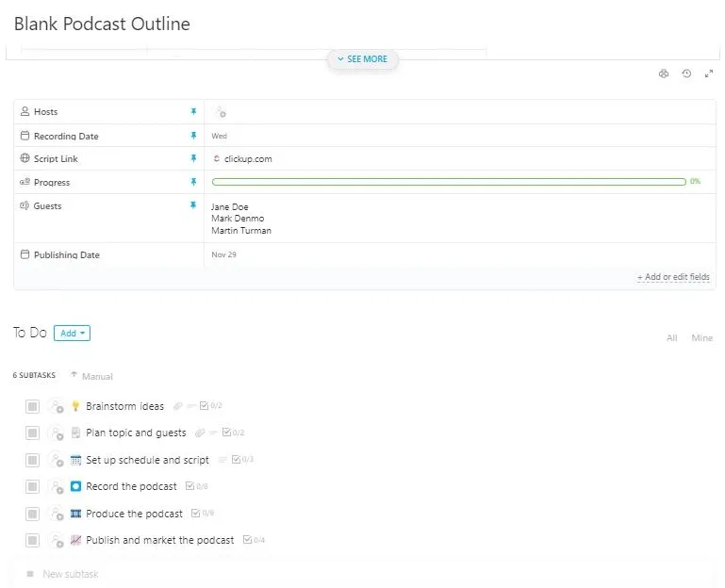725x588 pixels.
Task: Unpin the Recording Date field
Action: coord(193,136)
